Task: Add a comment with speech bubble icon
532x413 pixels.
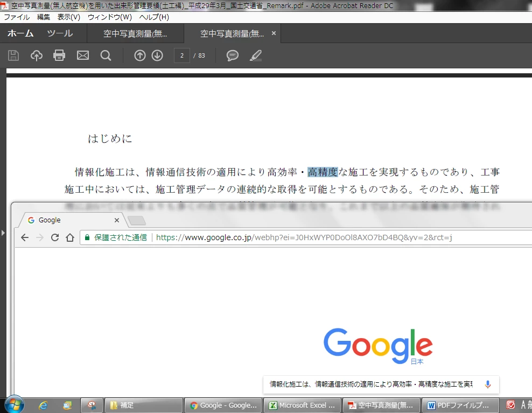Action: 233,55
